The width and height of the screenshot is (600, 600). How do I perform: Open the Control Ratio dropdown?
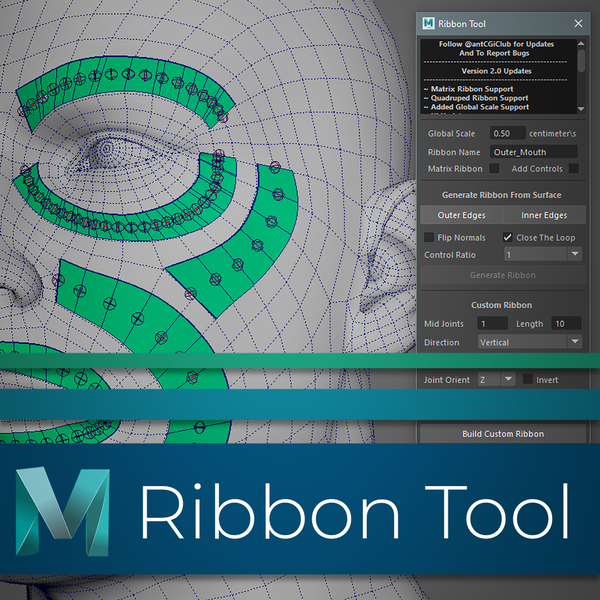pos(543,254)
